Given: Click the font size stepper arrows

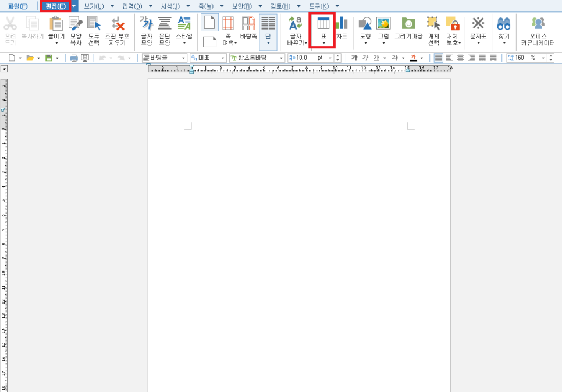Looking at the screenshot, I should (337, 58).
